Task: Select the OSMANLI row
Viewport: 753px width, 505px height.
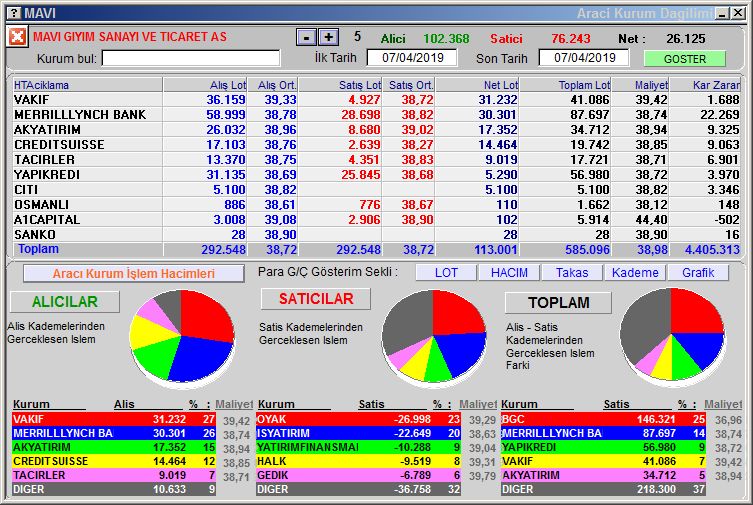Action: (x=376, y=204)
